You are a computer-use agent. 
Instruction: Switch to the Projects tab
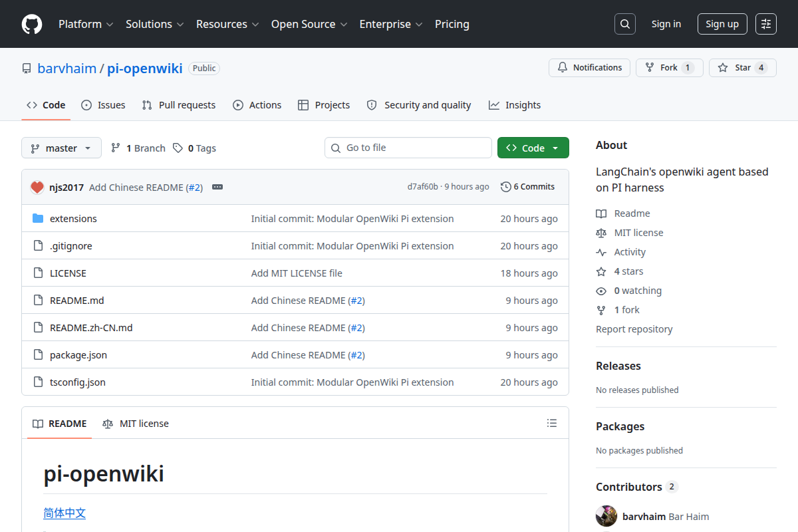pyautogui.click(x=324, y=105)
